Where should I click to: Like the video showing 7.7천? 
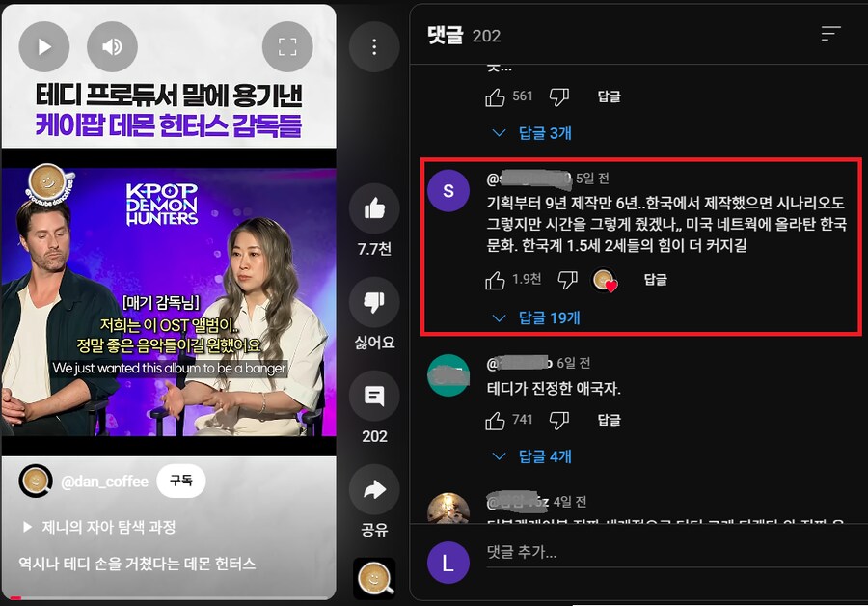click(x=374, y=208)
